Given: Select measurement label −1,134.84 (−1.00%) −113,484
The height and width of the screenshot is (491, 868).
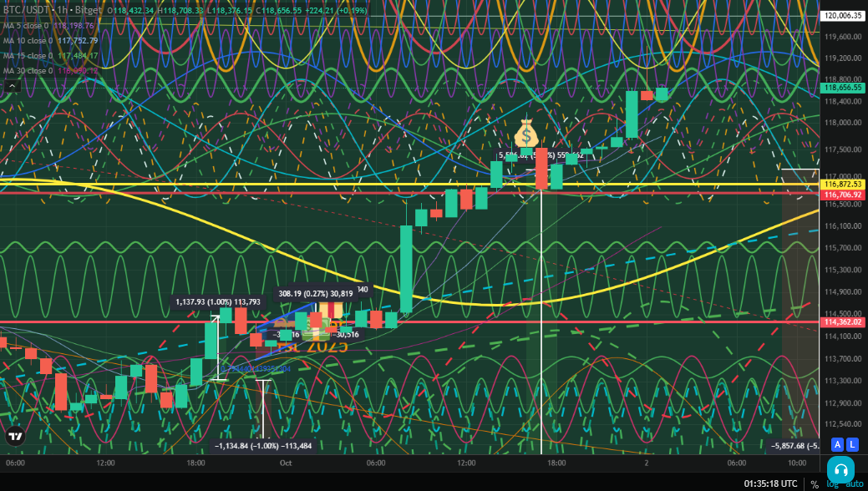Looking at the screenshot, I should coord(263,446).
